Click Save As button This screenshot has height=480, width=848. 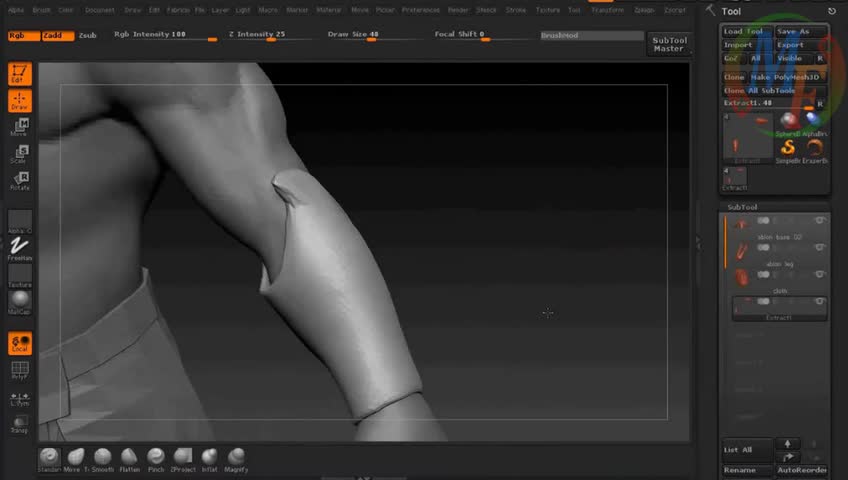coord(801,31)
